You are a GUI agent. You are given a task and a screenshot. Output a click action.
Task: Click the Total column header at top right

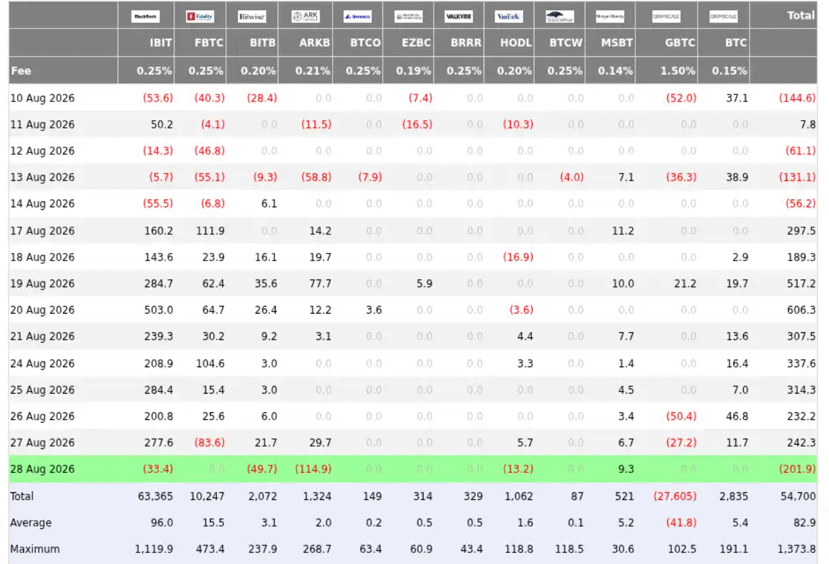tap(800, 15)
